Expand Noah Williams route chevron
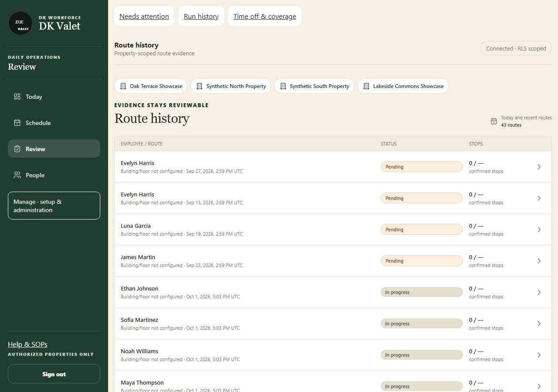558x392 pixels. pyautogui.click(x=539, y=355)
